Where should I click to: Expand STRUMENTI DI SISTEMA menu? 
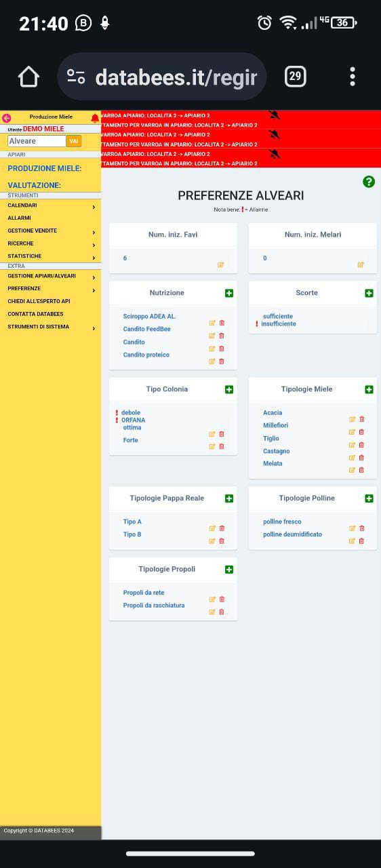pyautogui.click(x=51, y=327)
